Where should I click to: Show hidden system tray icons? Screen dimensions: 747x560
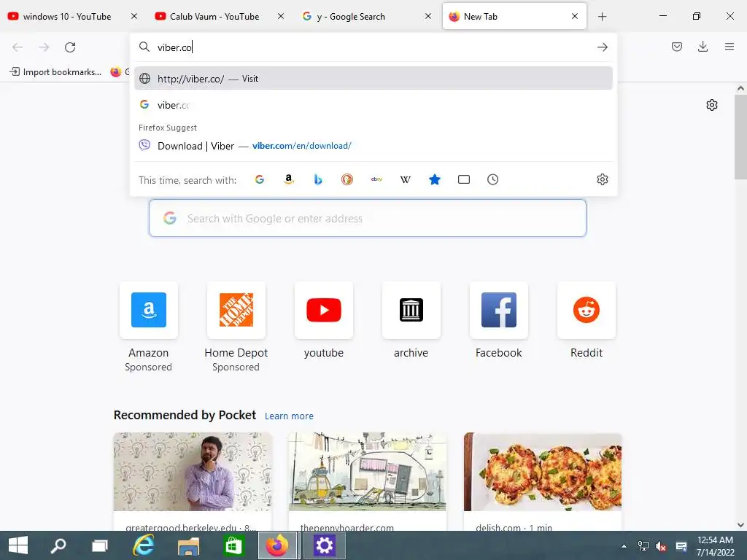pos(624,546)
